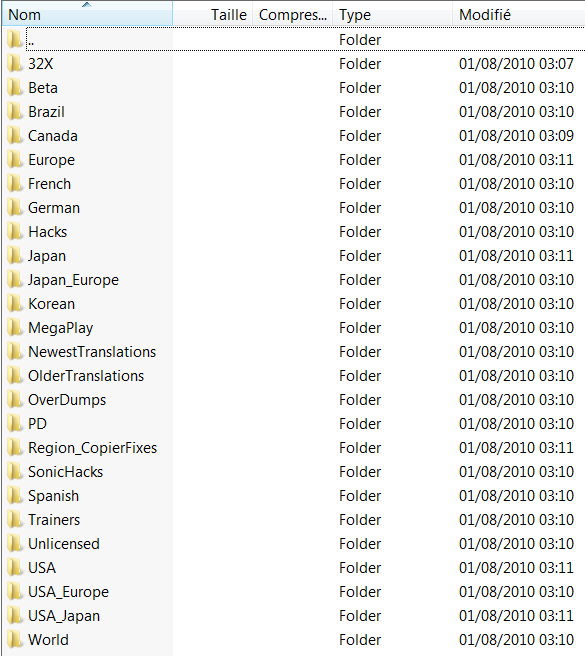Click the 32X folder icon
The height and width of the screenshot is (656, 585).
point(15,64)
